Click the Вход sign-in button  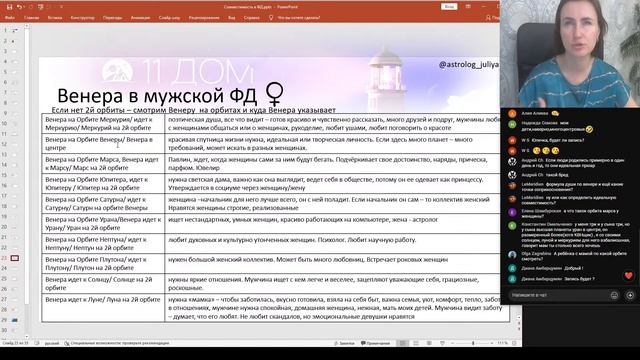[449, 7]
